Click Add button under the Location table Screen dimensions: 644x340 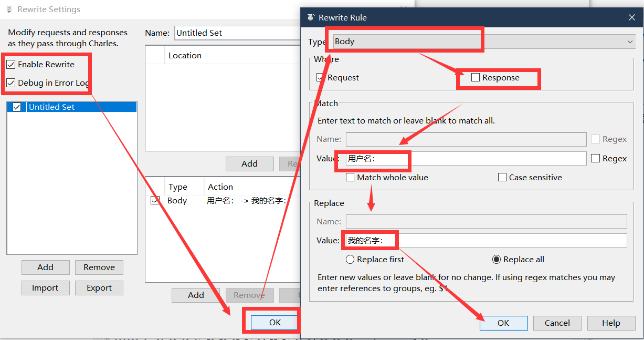point(249,163)
